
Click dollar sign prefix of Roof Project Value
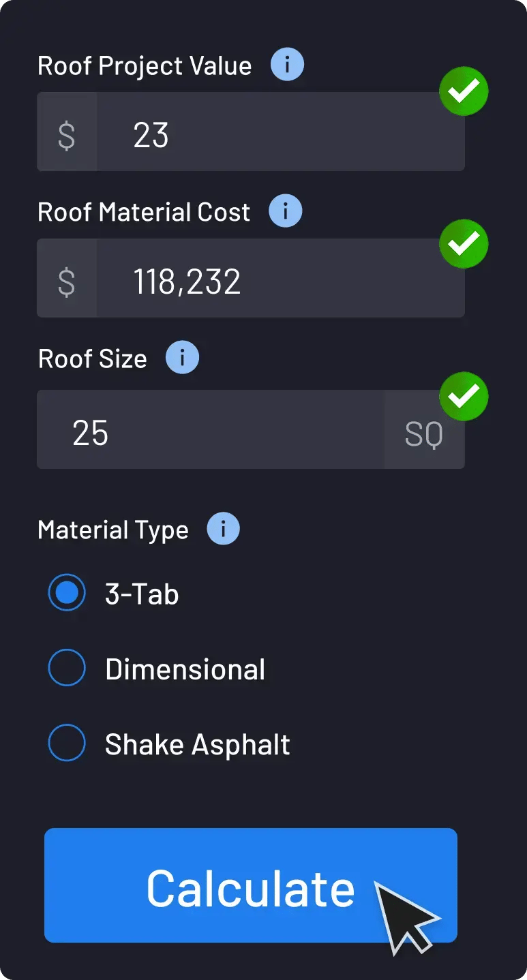(x=66, y=135)
